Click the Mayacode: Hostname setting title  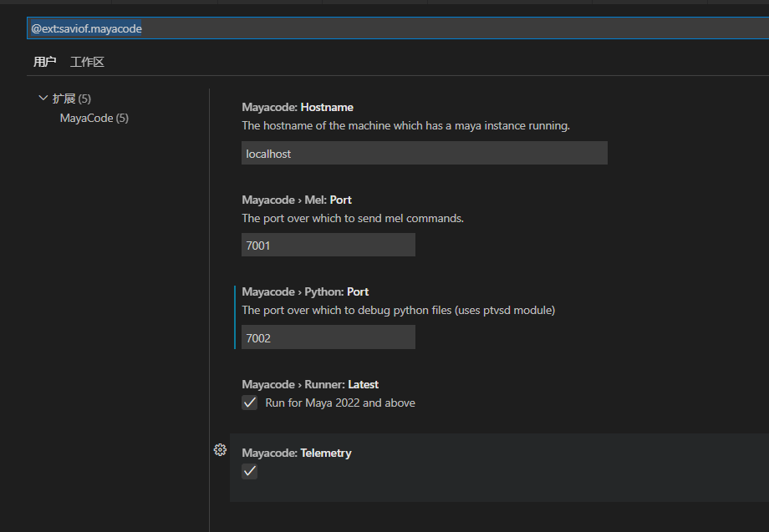(298, 107)
